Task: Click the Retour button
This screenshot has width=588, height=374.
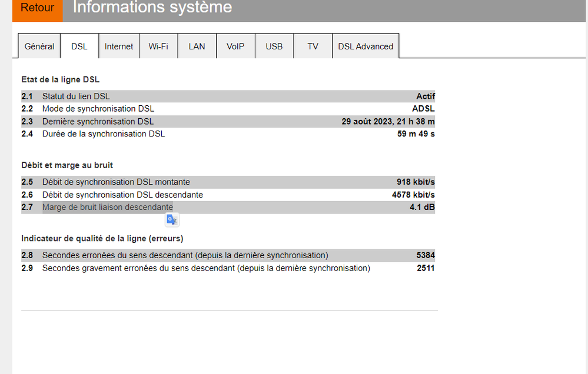Action: 36,8
